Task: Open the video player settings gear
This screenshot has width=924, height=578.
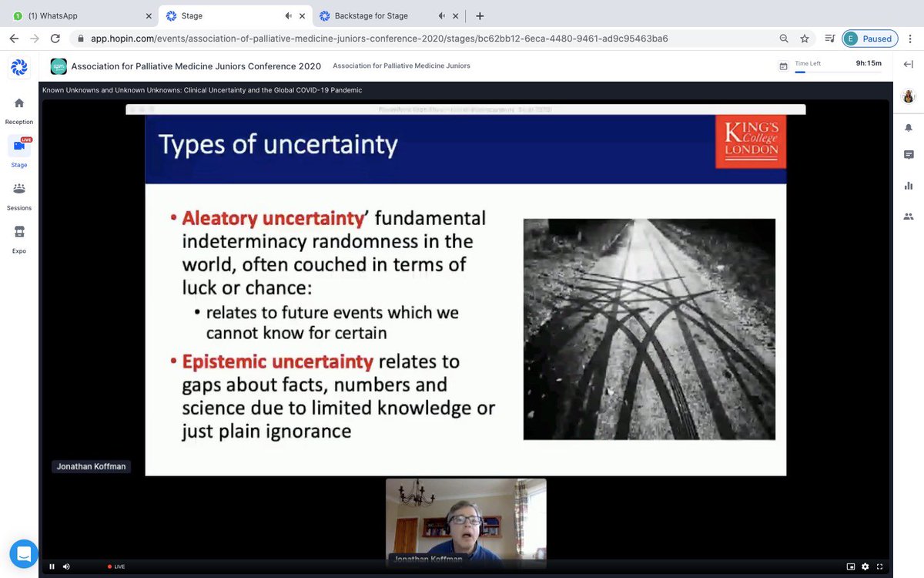Action: pyautogui.click(x=865, y=566)
